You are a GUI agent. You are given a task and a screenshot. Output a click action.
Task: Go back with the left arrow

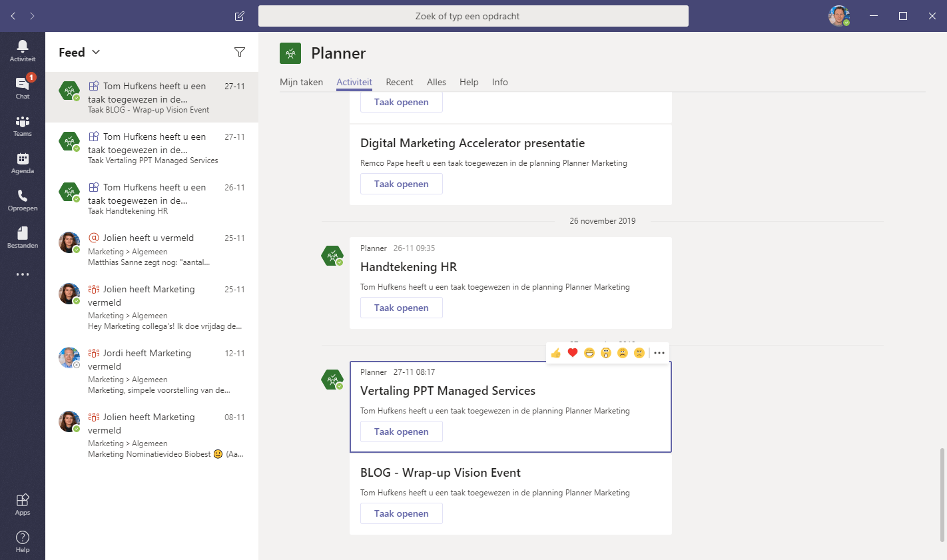point(13,16)
